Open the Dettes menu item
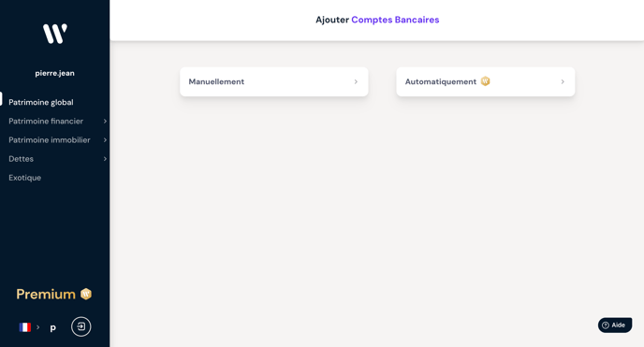This screenshot has width=644, height=347. pos(21,159)
